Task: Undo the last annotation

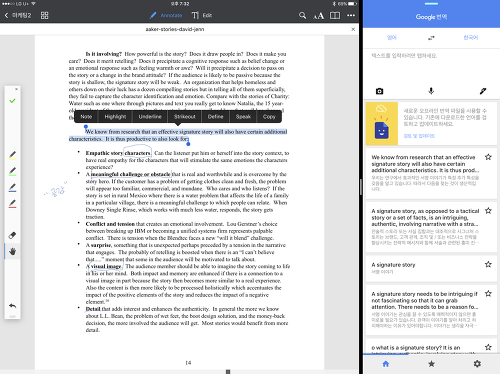Action: pyautogui.click(x=12, y=306)
